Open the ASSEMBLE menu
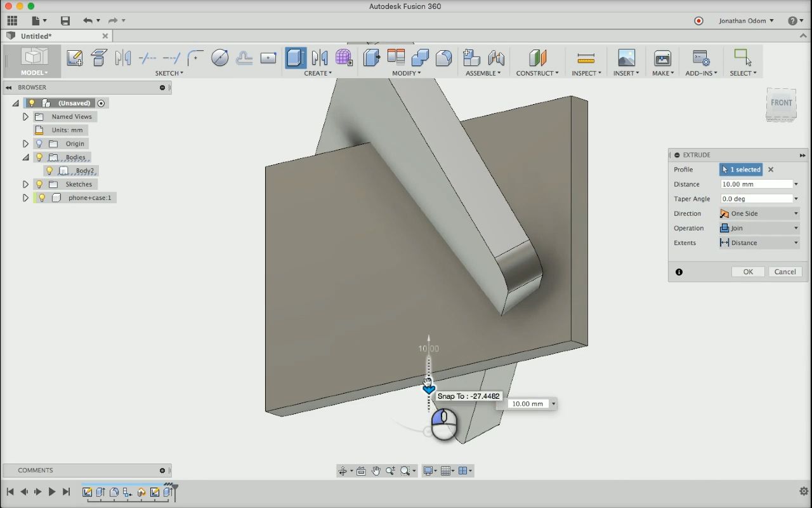The height and width of the screenshot is (508, 812). [483, 73]
